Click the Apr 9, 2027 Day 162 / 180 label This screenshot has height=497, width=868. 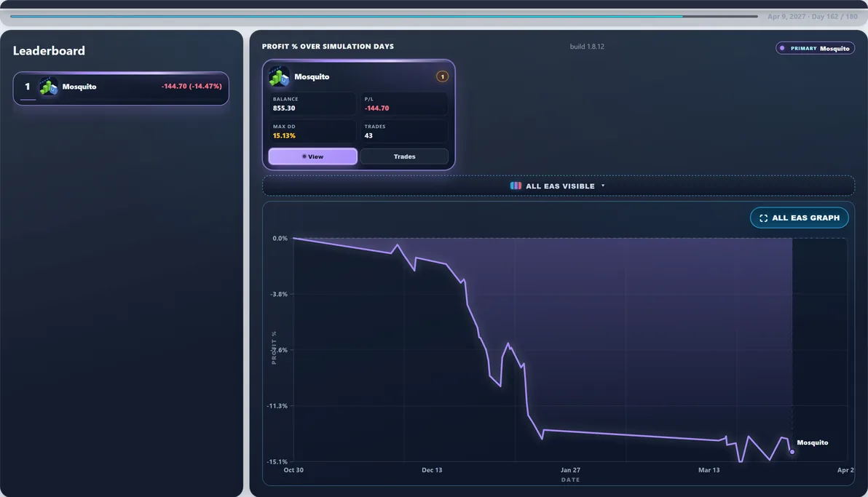pos(812,17)
